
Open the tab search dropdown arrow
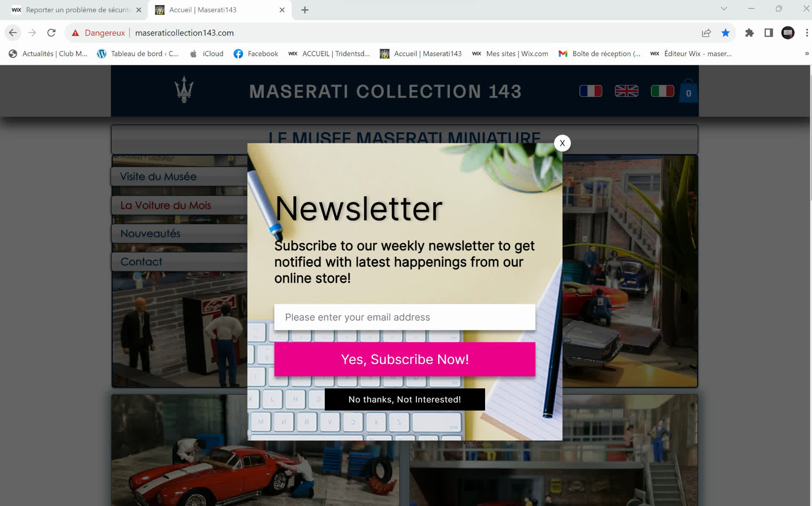tap(724, 9)
